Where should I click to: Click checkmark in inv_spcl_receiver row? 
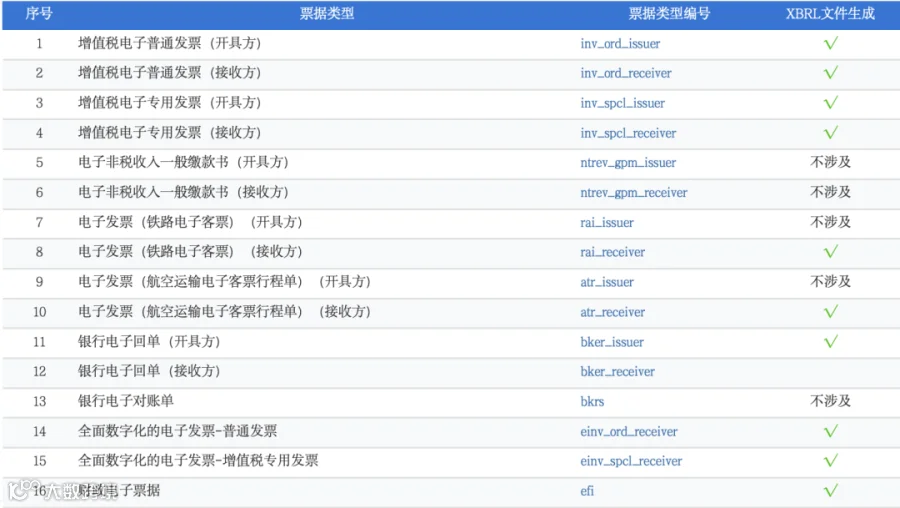[x=831, y=133]
